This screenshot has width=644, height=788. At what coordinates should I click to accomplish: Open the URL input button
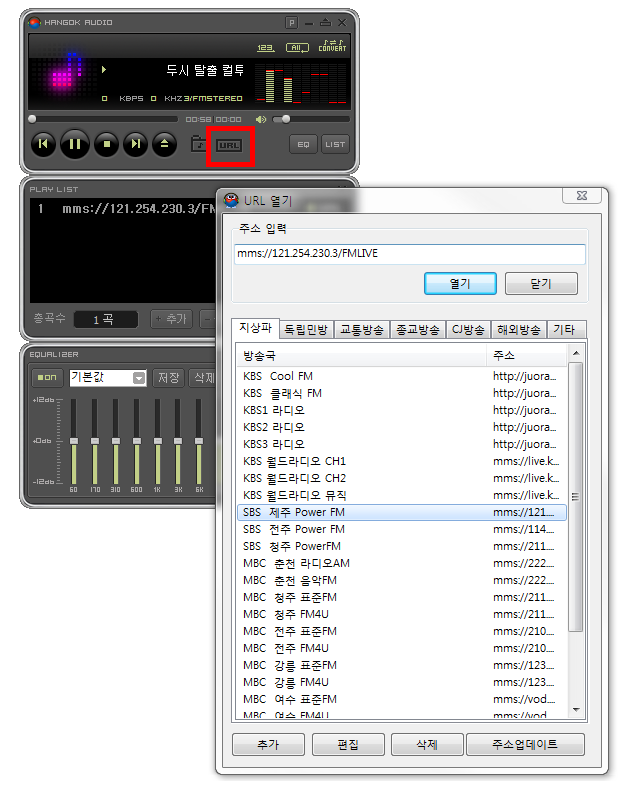click(x=229, y=146)
